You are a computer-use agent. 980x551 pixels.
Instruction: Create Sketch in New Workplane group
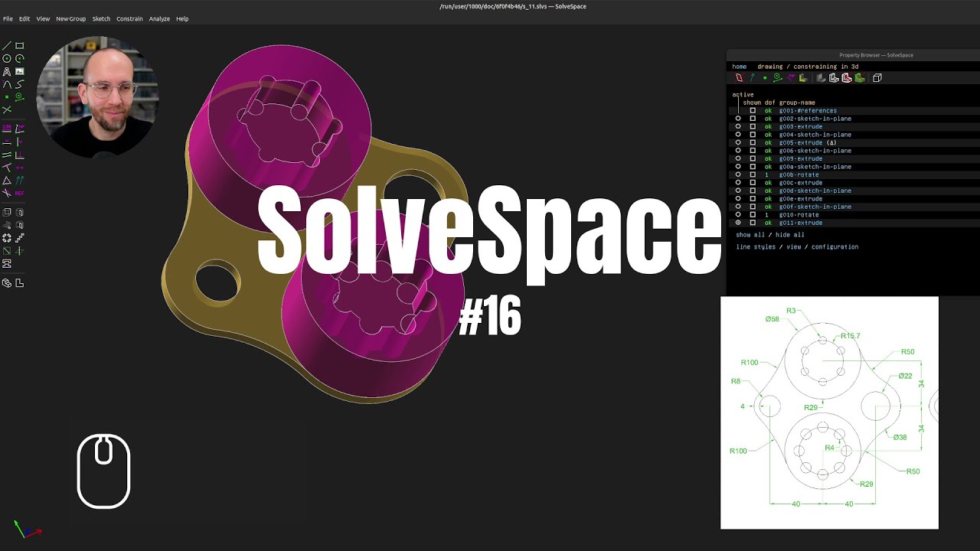click(7, 250)
